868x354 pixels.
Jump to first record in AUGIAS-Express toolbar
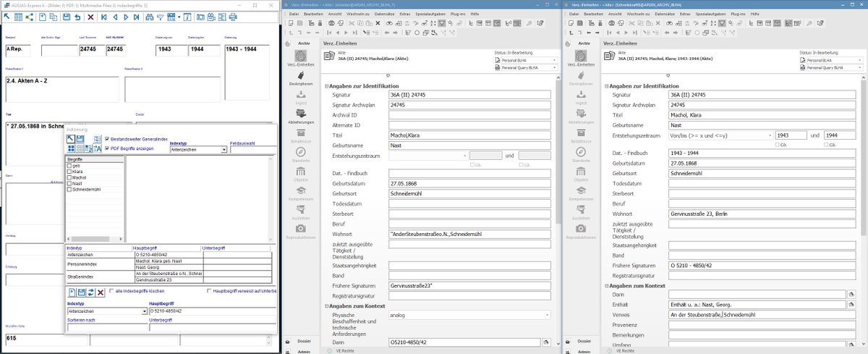(x=103, y=17)
